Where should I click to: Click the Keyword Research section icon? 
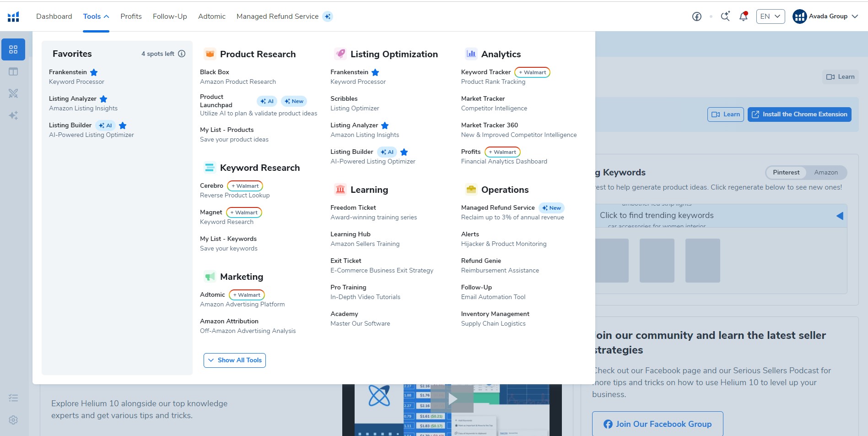(x=210, y=168)
